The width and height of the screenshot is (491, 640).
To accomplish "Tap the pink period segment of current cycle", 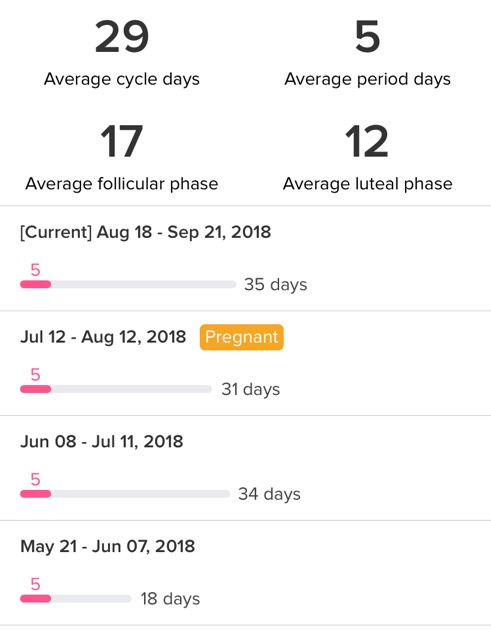I will (x=36, y=284).
